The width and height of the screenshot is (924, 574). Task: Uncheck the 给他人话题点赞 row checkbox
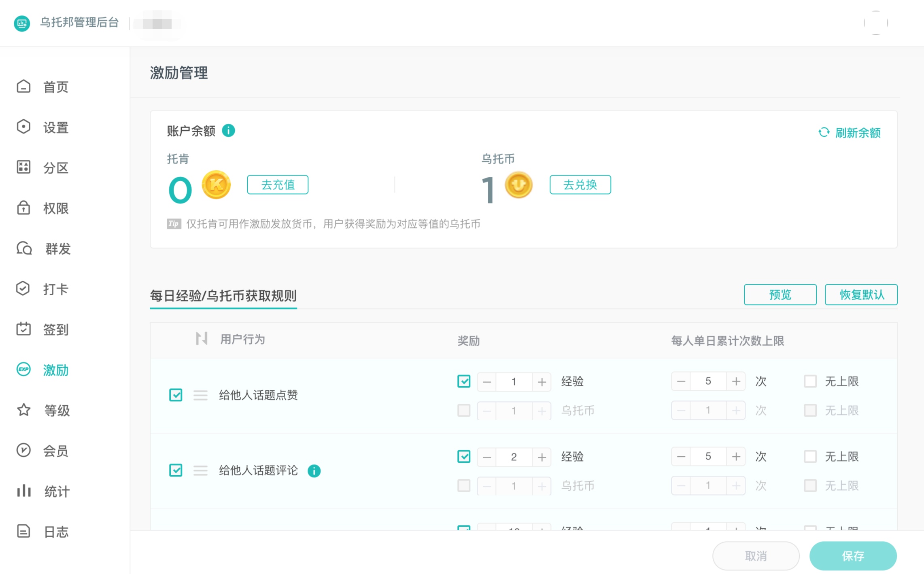(176, 395)
